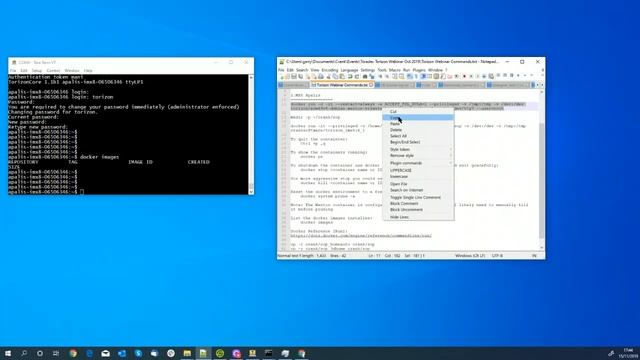Click Notepad++ vertical scrollbar

pos(542,180)
